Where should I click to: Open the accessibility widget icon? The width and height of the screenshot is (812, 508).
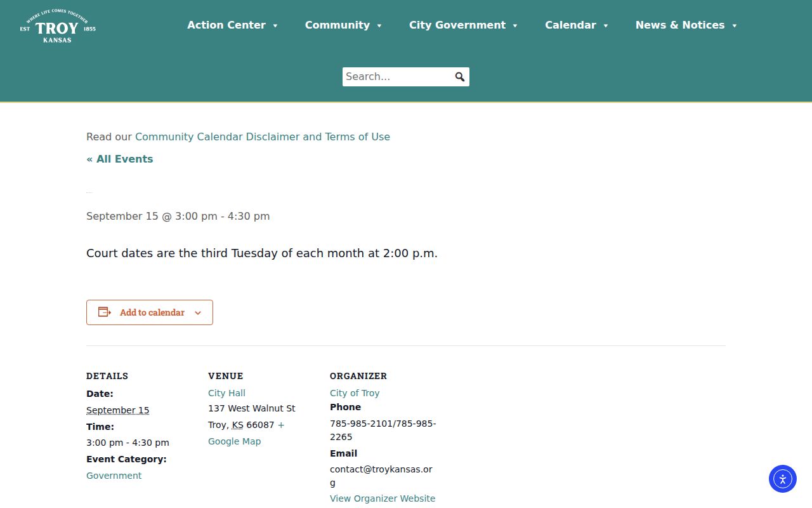pyautogui.click(x=783, y=479)
